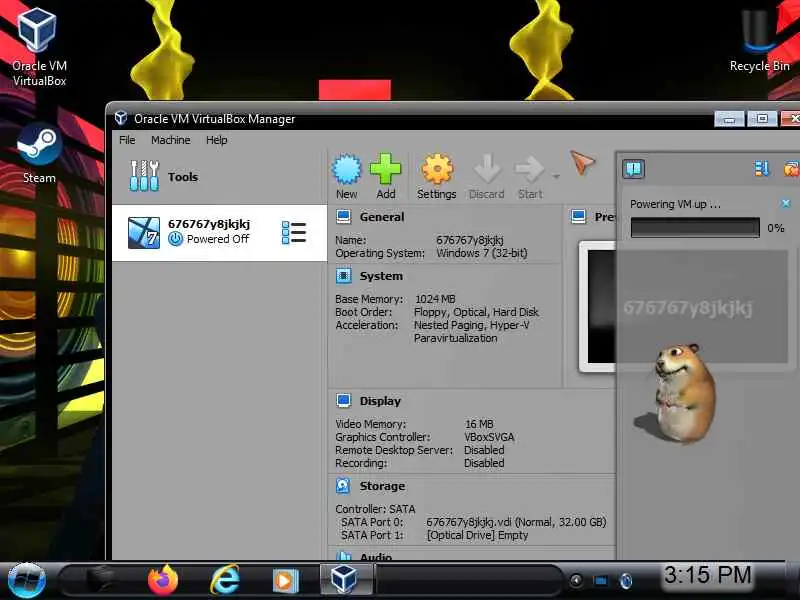Viewport: 800px width, 600px height.
Task: Click the notification center book icon
Action: 634,168
